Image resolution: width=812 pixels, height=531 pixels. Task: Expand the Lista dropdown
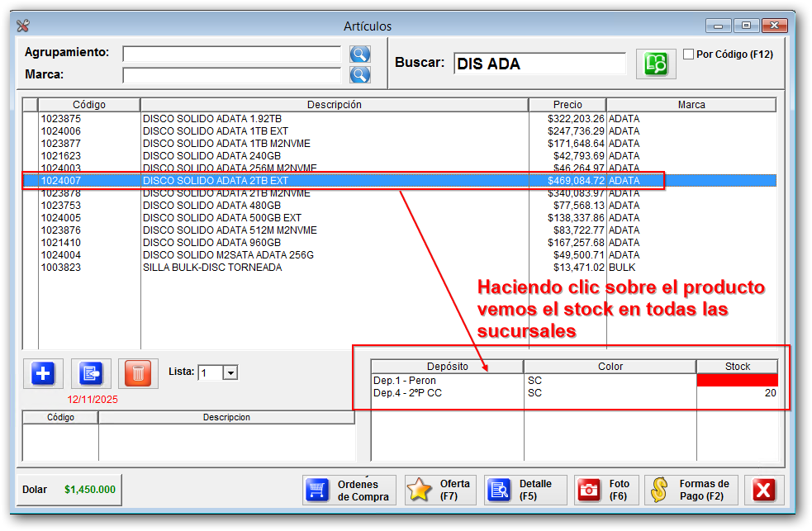230,373
